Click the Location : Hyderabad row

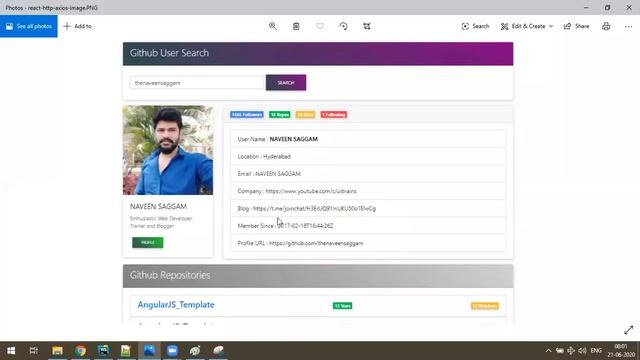coord(368,156)
